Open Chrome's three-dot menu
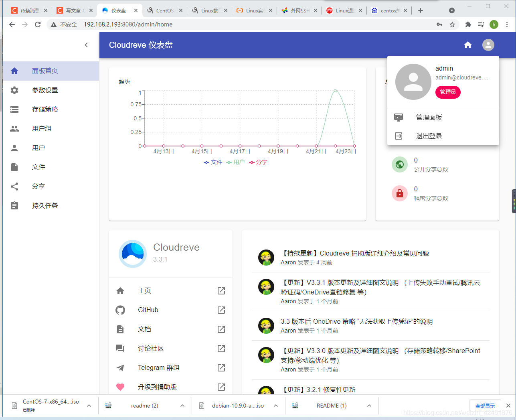This screenshot has height=420, width=516. (507, 24)
